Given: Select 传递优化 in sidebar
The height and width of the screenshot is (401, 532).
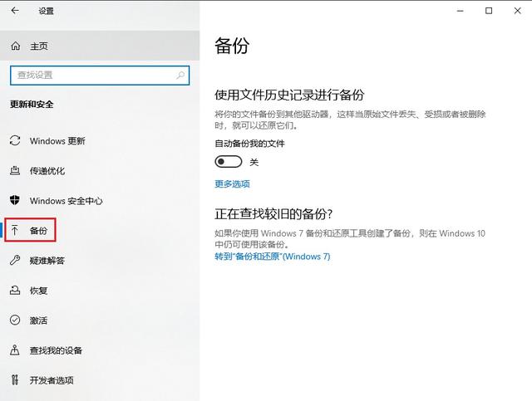Looking at the screenshot, I should pyautogui.click(x=100, y=170).
